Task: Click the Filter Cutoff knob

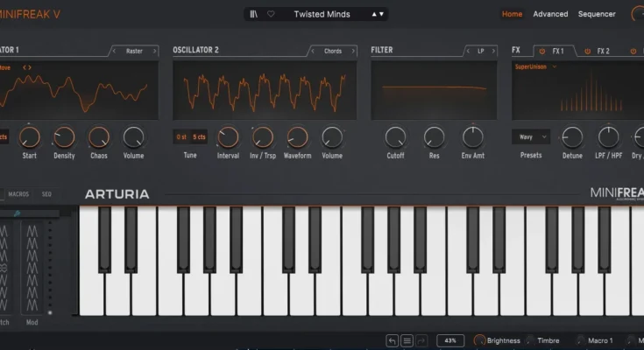Action: pos(395,137)
